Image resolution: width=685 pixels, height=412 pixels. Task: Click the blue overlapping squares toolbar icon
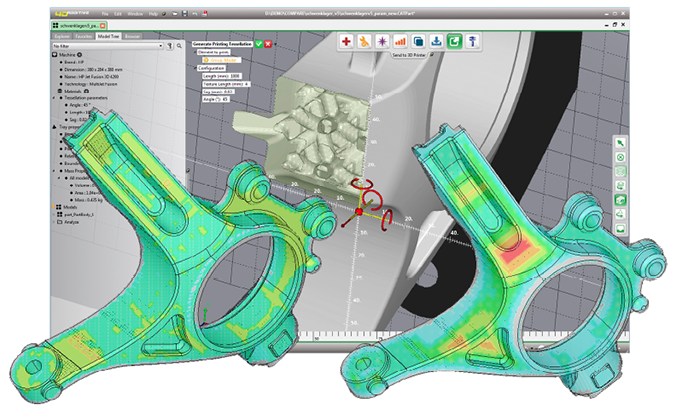coord(419,41)
